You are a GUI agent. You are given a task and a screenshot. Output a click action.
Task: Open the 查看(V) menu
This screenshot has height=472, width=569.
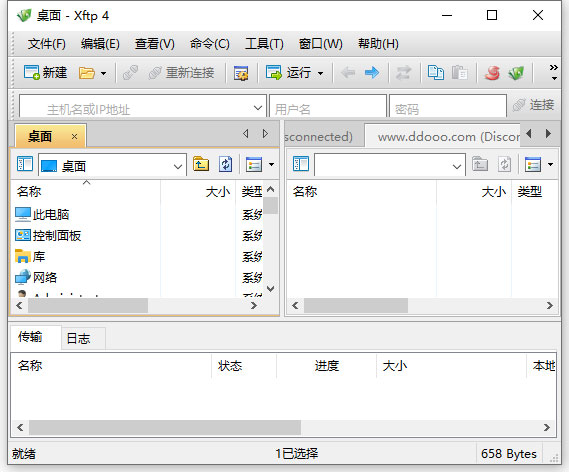click(155, 44)
